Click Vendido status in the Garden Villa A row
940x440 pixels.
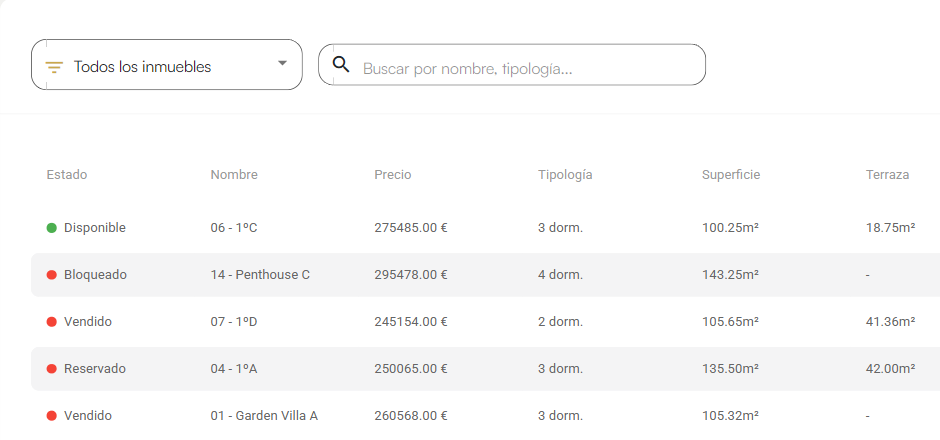point(88,415)
